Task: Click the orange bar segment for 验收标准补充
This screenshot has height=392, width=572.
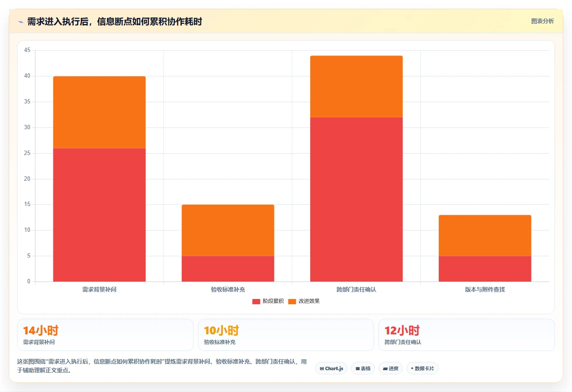Action: pyautogui.click(x=228, y=230)
